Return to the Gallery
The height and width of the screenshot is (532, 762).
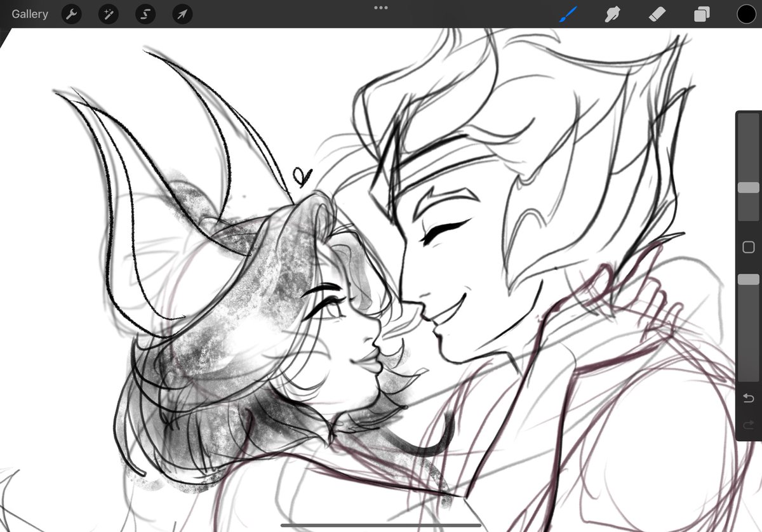pyautogui.click(x=29, y=14)
